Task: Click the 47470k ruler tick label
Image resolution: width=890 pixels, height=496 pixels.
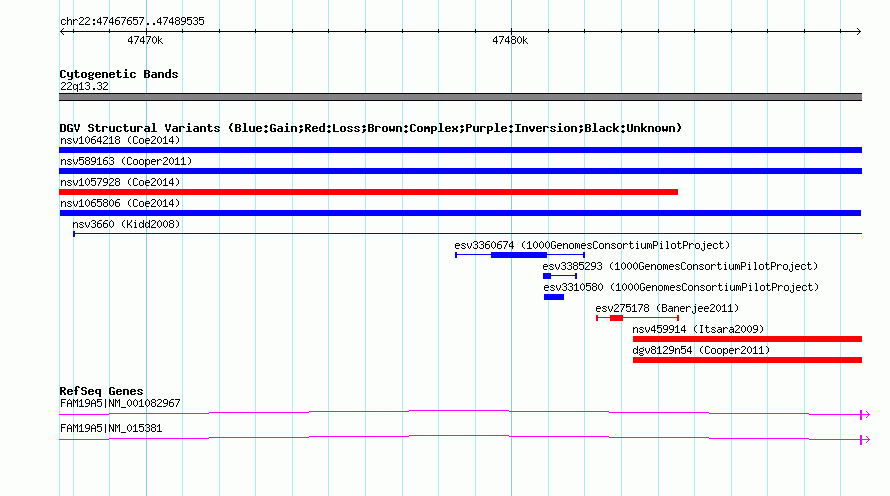Action: click(x=145, y=40)
